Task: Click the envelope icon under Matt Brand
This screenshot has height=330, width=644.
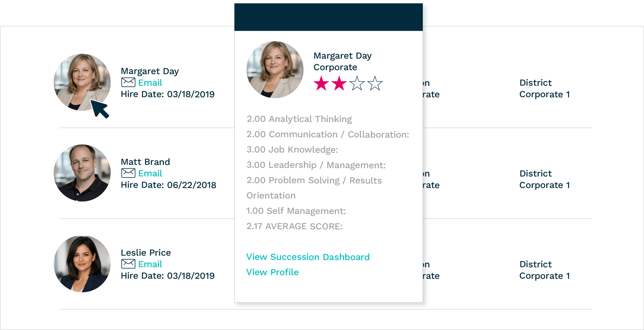Action: click(128, 173)
